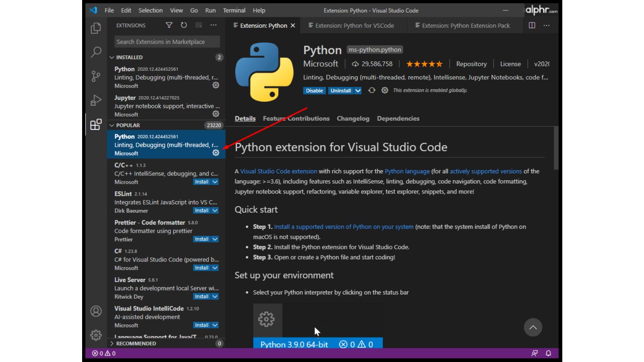Install the C/C++ extension

[202, 182]
